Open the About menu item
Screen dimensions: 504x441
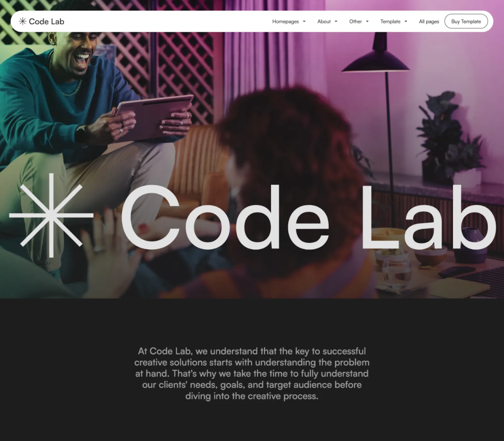click(x=324, y=21)
